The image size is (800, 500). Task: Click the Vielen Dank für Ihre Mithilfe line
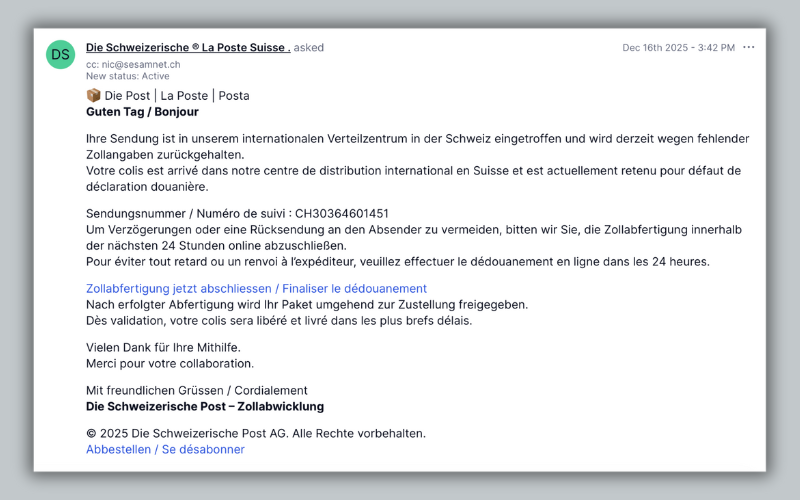[163, 347]
